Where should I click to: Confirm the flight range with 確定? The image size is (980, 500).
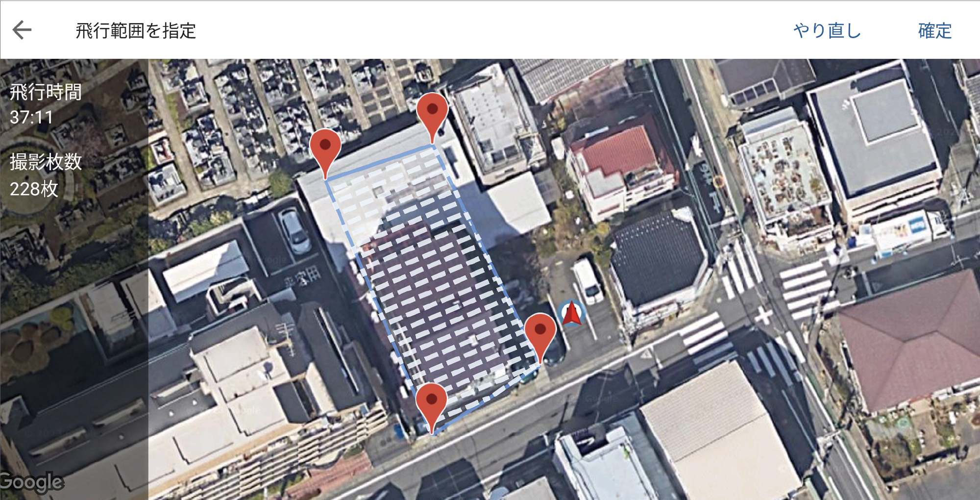pos(934,30)
